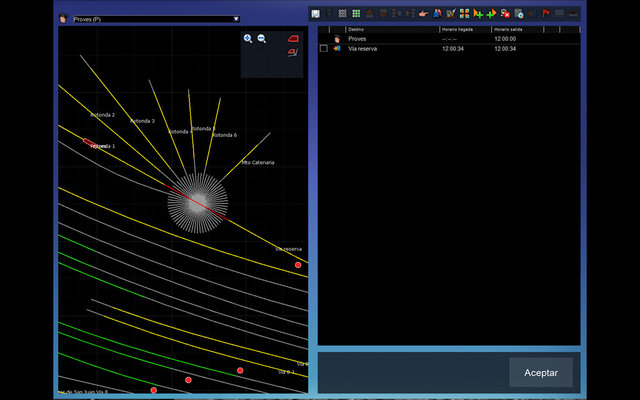The width and height of the screenshot is (640, 400).
Task: Click the upper red train icon on map
Action: (x=293, y=38)
